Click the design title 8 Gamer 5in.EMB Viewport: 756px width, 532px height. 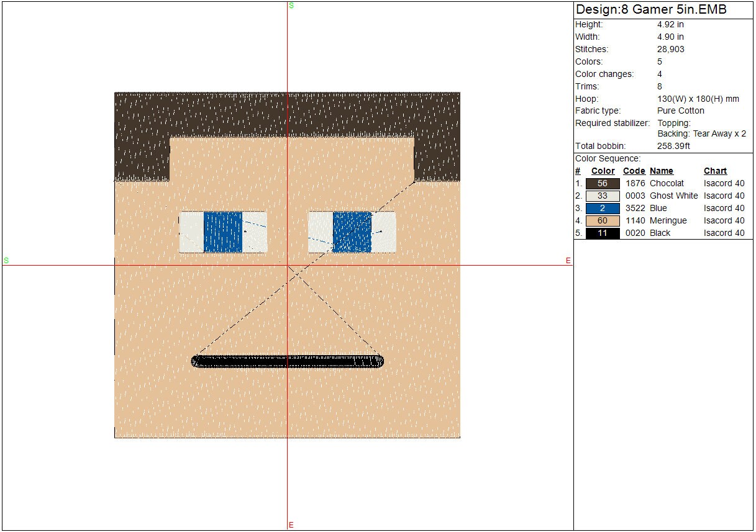(x=651, y=10)
